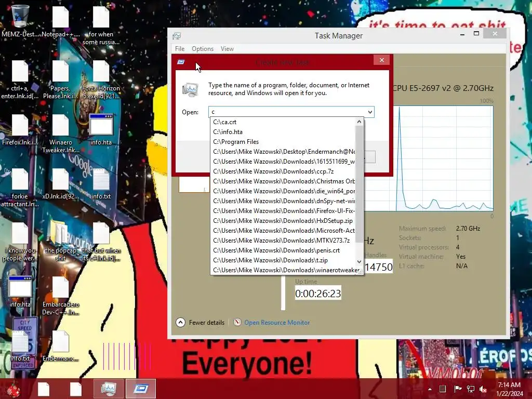Choose Downloads\dnSpy-net-win suggestion
The height and width of the screenshot is (399, 532).
283,201
